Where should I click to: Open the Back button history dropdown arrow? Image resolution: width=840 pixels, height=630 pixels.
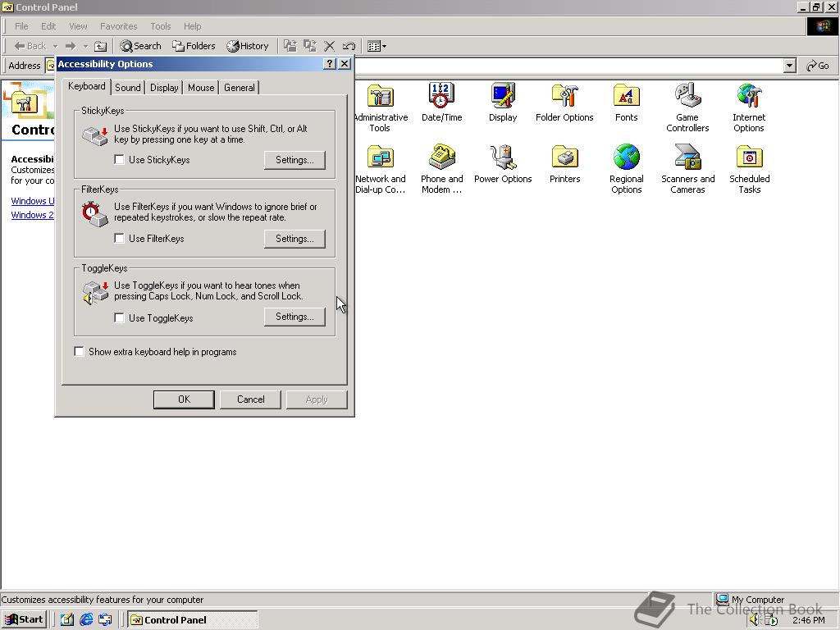pyautogui.click(x=55, y=46)
